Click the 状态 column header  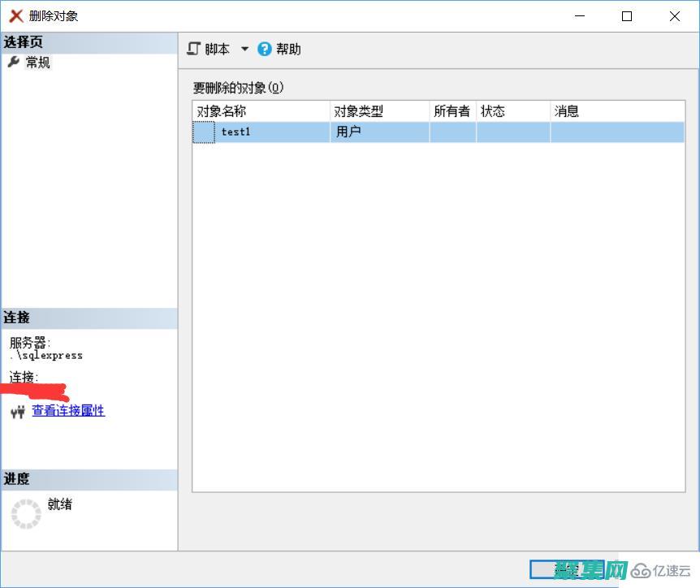[512, 111]
